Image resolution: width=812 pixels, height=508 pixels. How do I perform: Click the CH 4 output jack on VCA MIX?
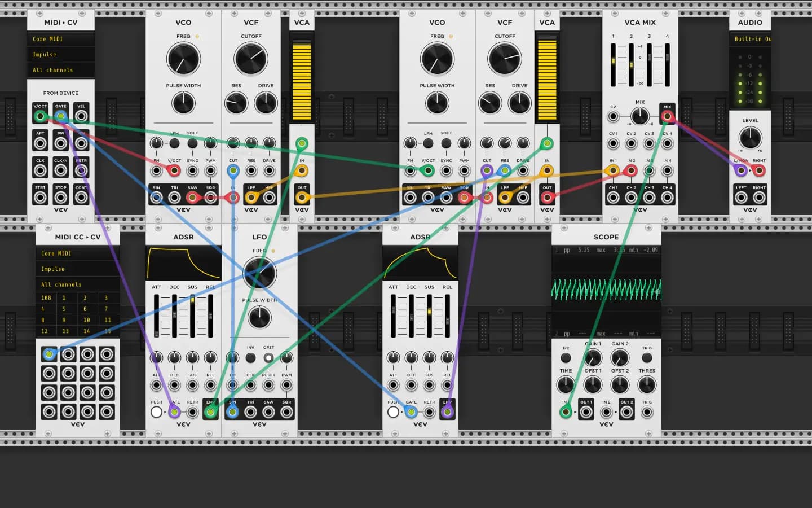[x=667, y=198]
